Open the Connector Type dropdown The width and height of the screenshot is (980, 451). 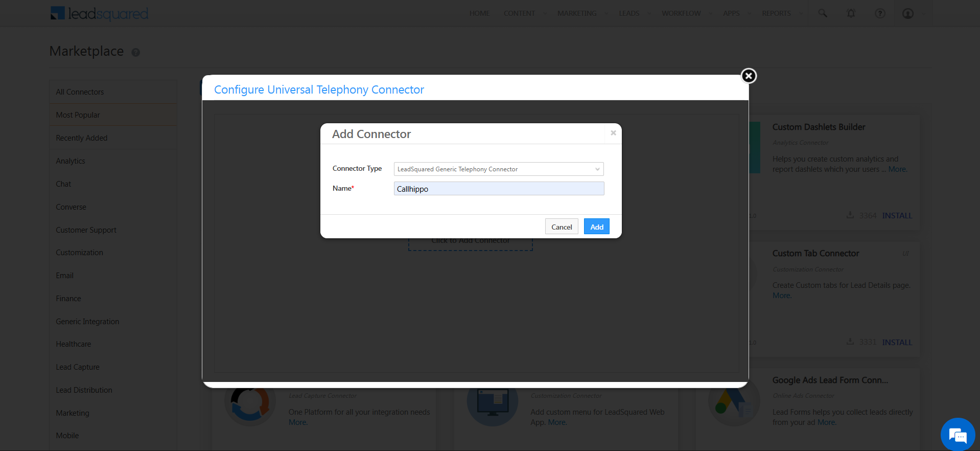pyautogui.click(x=499, y=169)
